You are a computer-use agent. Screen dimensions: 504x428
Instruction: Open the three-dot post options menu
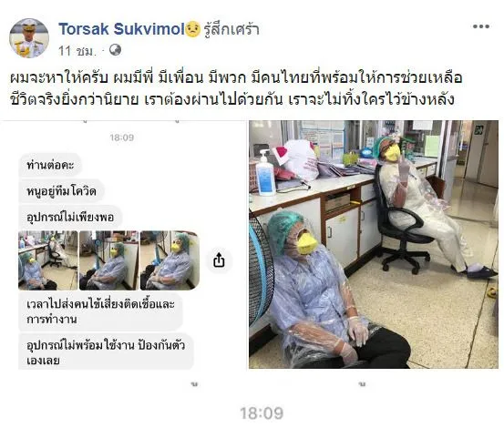coord(481,26)
